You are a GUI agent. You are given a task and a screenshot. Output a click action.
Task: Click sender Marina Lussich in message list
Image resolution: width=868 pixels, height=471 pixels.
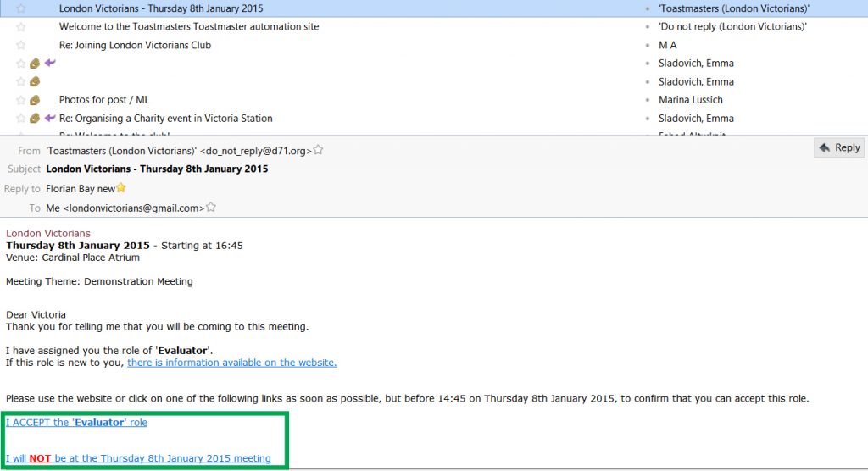[691, 100]
